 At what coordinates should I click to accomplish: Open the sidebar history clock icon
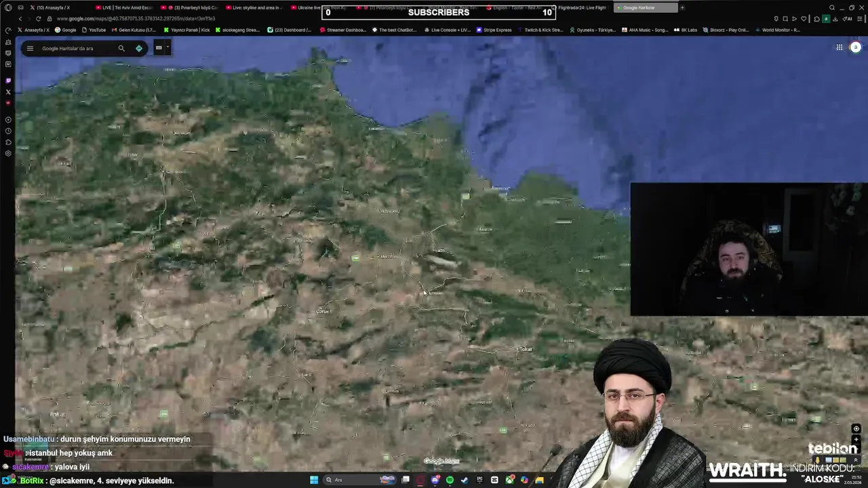coord(8,130)
